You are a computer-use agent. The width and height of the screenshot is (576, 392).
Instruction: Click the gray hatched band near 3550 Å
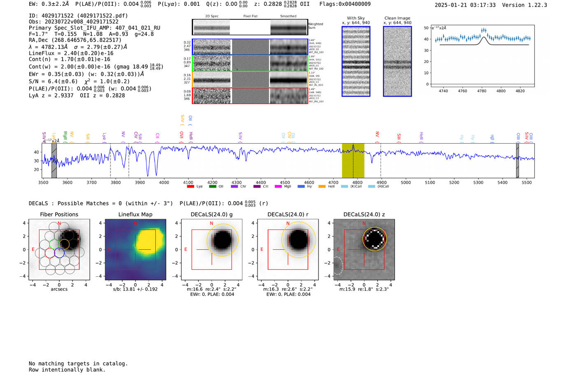point(54,161)
